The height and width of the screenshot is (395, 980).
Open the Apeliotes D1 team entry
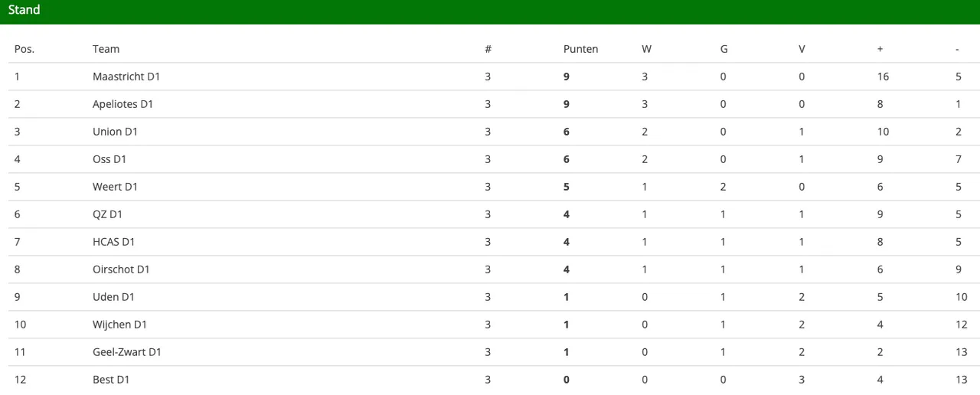click(122, 104)
